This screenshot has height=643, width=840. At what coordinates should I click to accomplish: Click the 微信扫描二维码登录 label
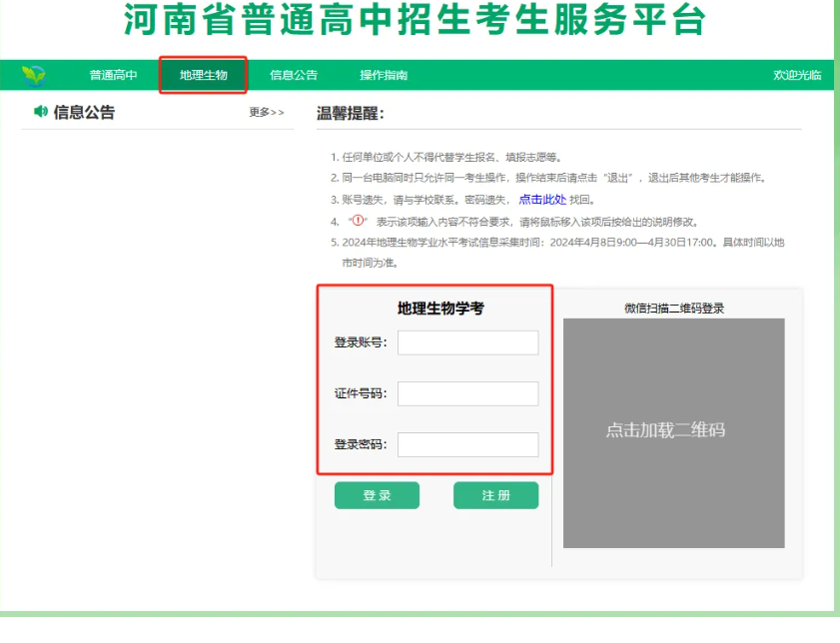pos(673,309)
